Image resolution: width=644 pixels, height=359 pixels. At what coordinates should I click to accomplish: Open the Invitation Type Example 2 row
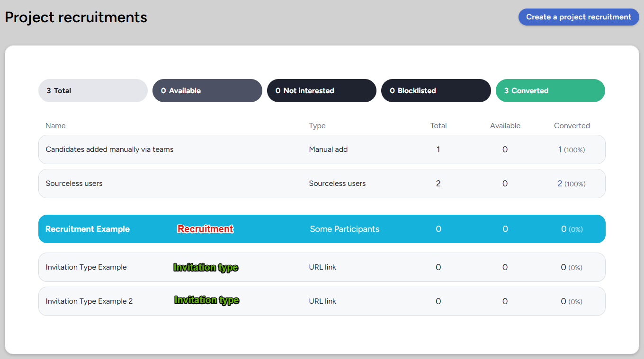click(322, 301)
